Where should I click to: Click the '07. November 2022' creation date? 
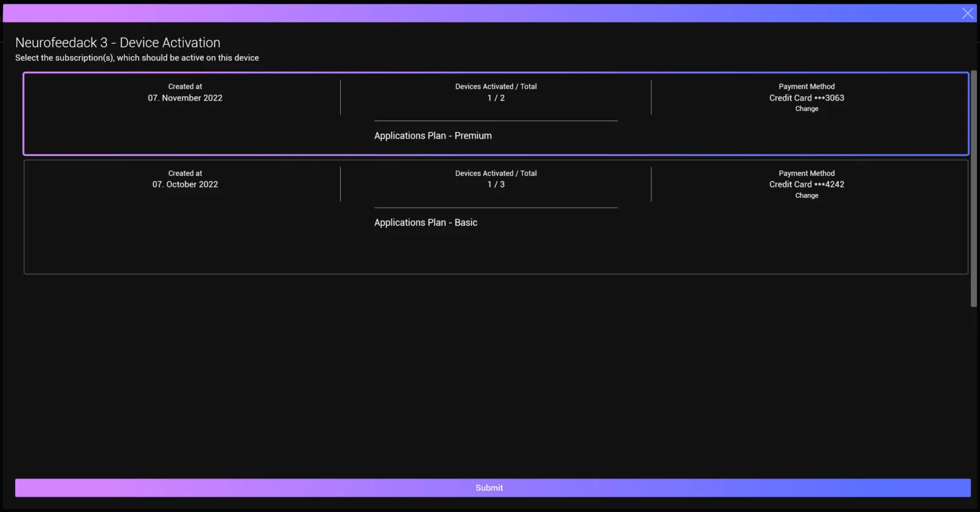click(x=185, y=98)
